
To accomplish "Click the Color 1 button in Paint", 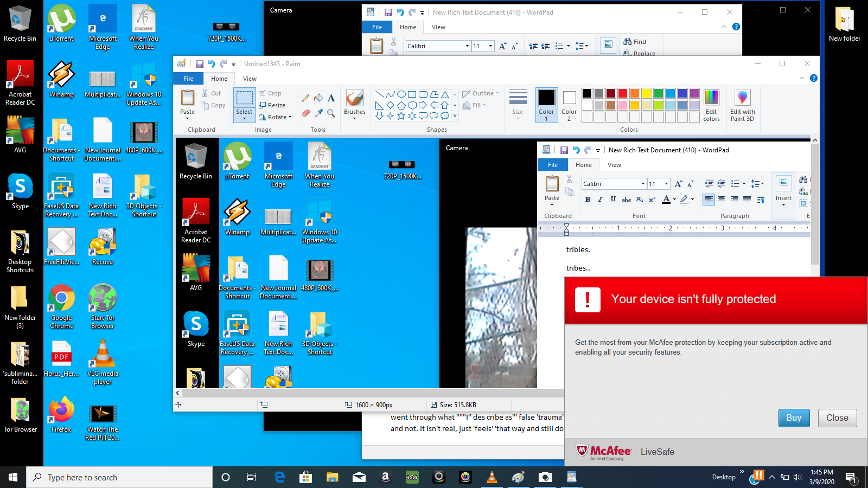I will 546,105.
